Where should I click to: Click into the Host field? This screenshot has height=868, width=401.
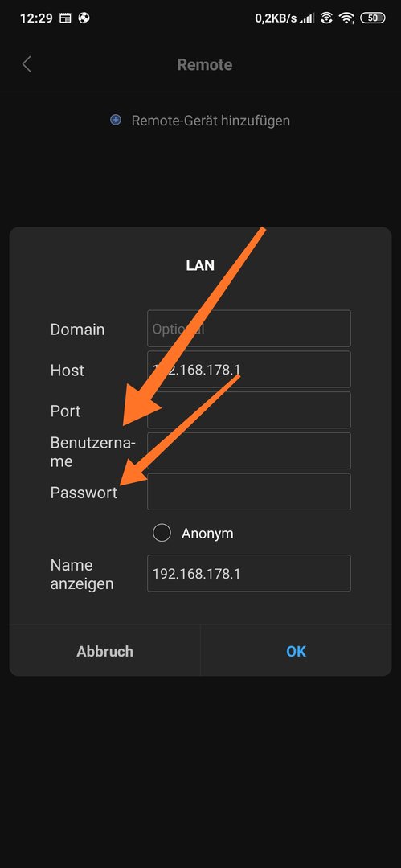(248, 369)
